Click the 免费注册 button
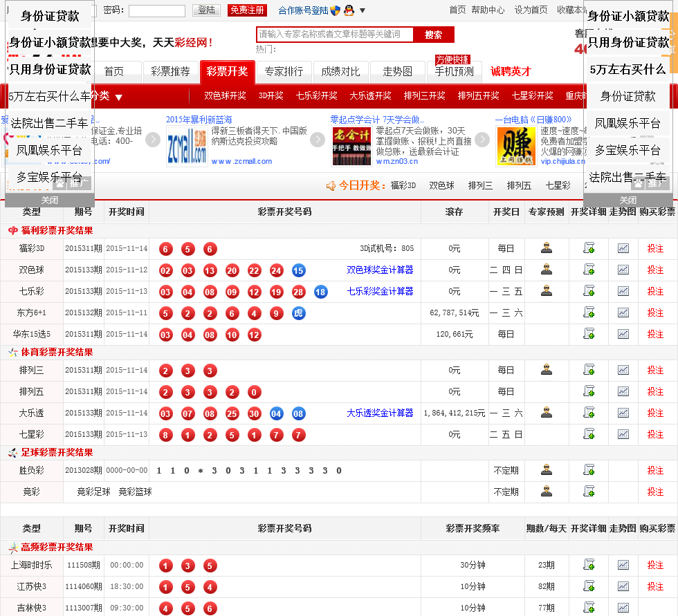This screenshot has width=678, height=616. pos(247,10)
